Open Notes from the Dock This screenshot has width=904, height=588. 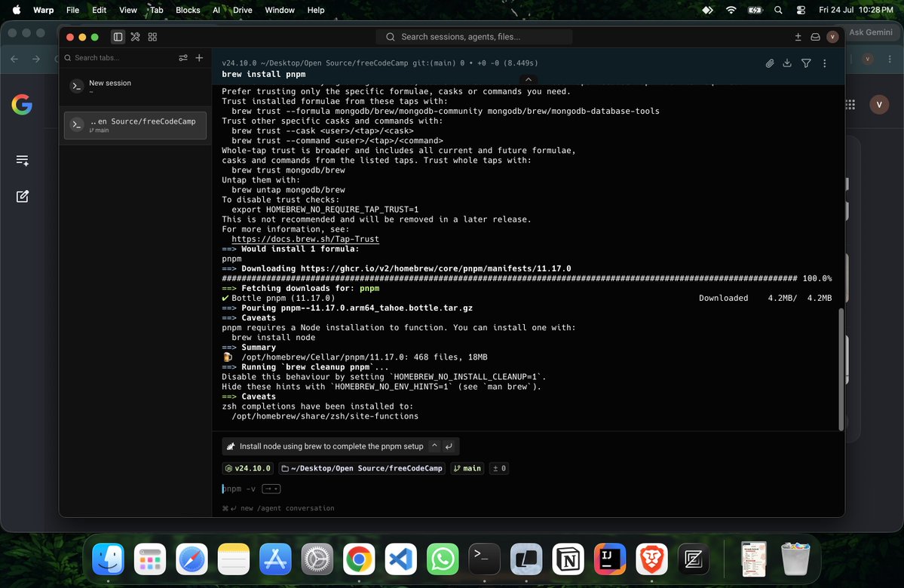pyautogui.click(x=234, y=559)
